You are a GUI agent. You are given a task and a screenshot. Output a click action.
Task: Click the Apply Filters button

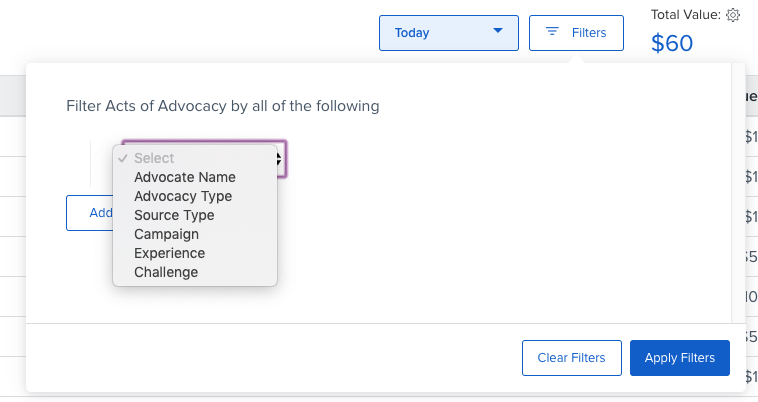[680, 358]
